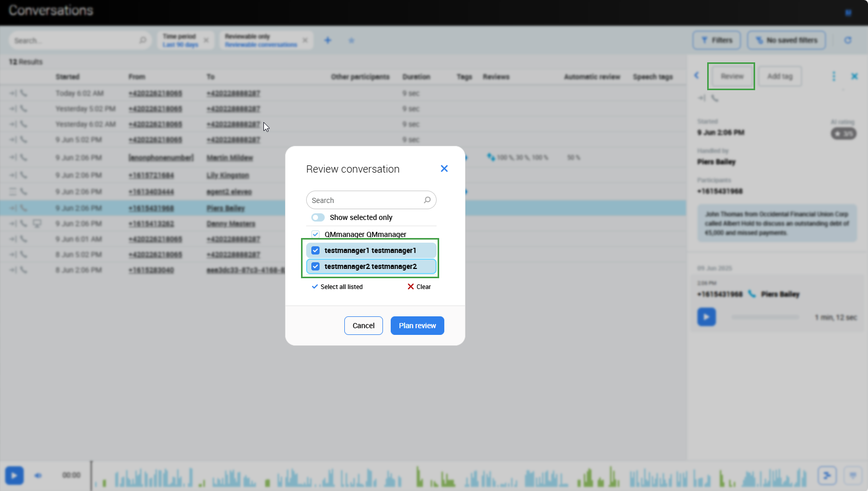Click the search magnifier icon in dialog
The height and width of the screenshot is (491, 868).
click(427, 200)
